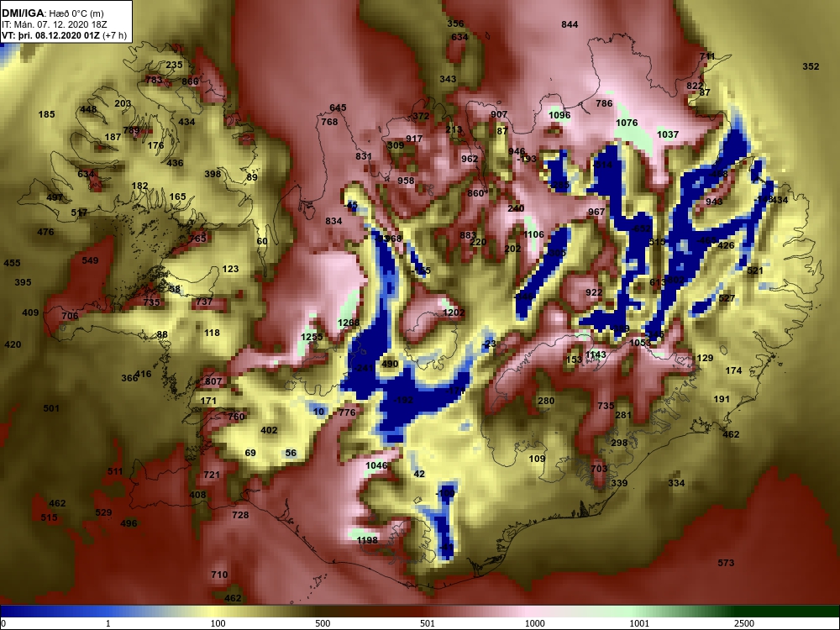
Task: Click the map value '768'
Action: pyautogui.click(x=329, y=122)
